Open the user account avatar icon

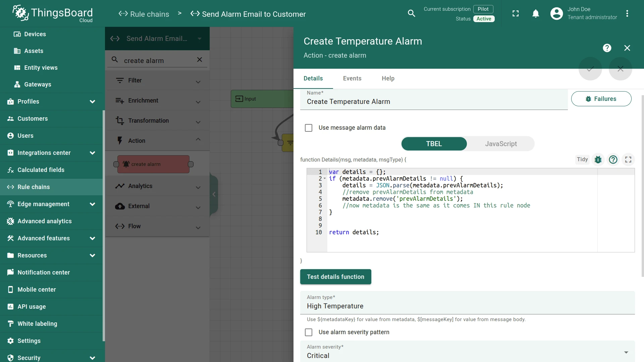556,13
